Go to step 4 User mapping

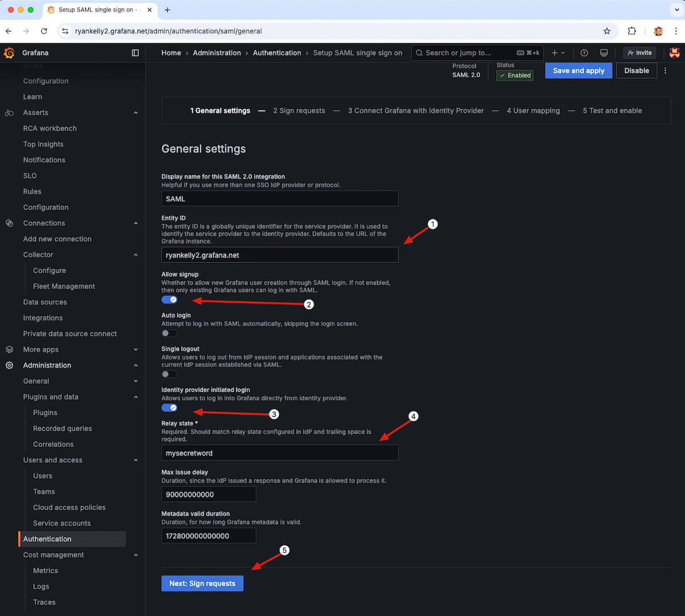pyautogui.click(x=533, y=111)
